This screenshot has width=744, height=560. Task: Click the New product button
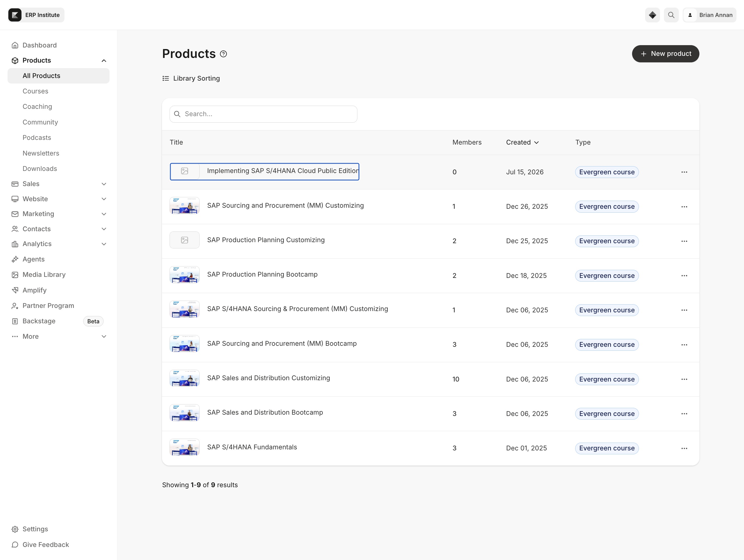665,54
